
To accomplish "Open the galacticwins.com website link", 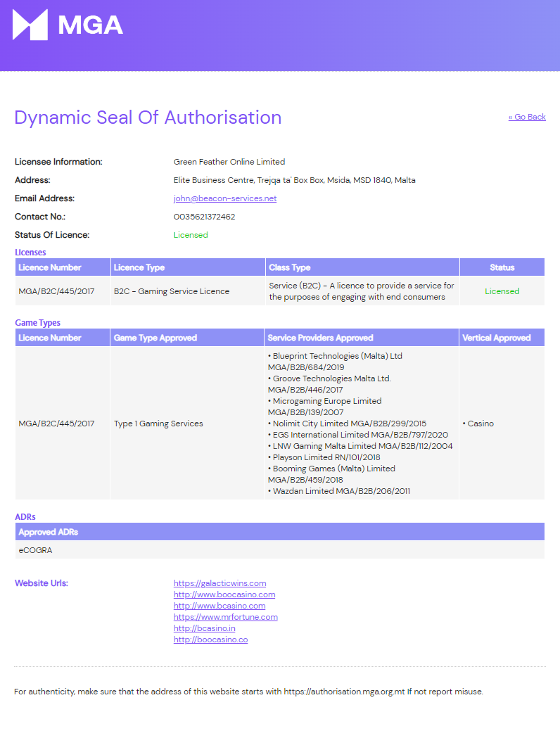I will [219, 583].
